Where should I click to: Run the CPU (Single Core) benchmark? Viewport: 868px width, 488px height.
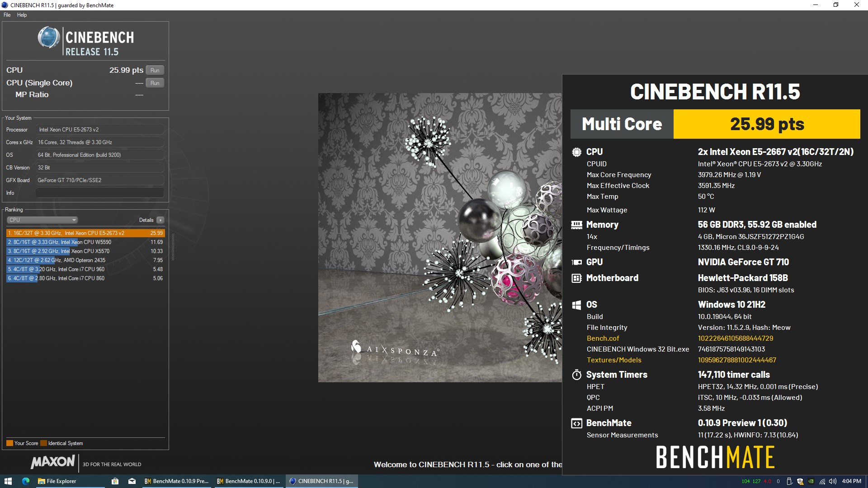click(x=155, y=83)
